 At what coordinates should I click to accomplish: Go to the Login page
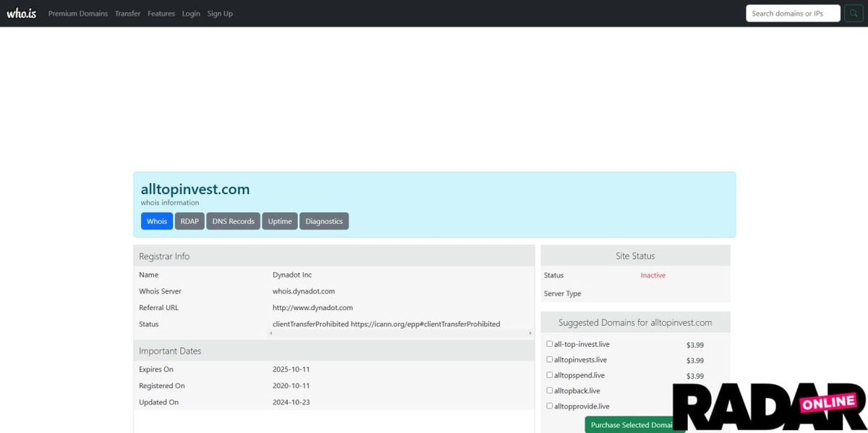point(191,14)
